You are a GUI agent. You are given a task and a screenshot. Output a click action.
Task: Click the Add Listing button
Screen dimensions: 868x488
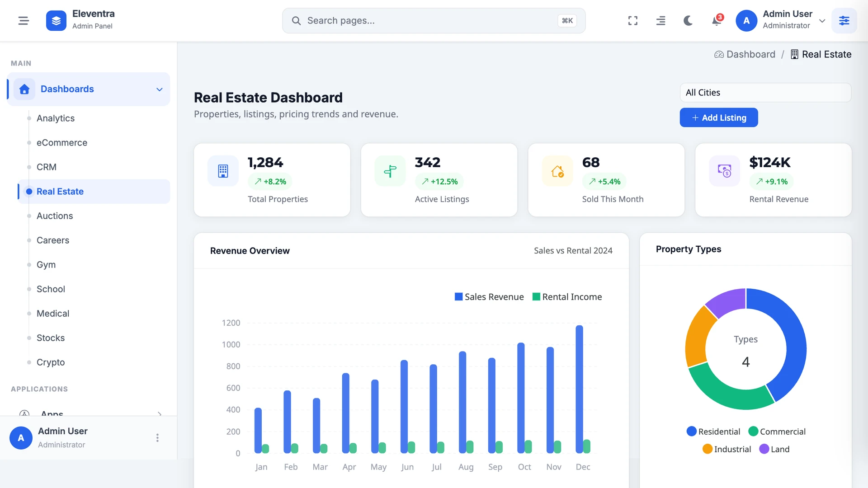click(x=719, y=117)
